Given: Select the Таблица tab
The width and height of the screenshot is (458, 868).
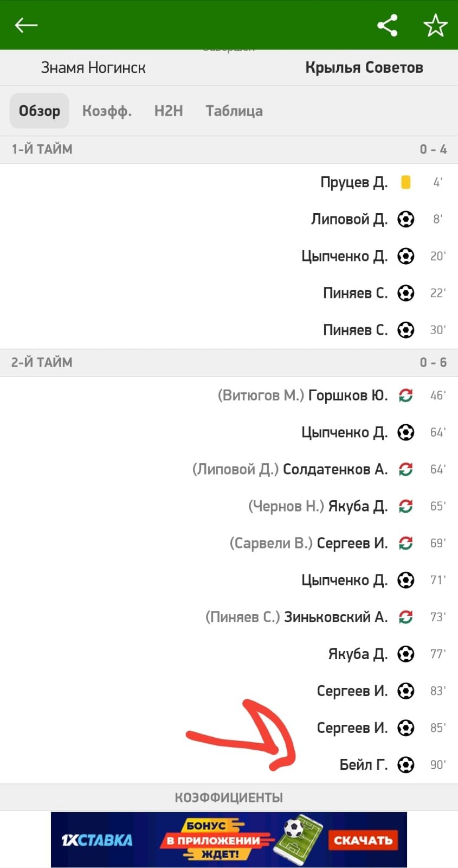Looking at the screenshot, I should [234, 111].
